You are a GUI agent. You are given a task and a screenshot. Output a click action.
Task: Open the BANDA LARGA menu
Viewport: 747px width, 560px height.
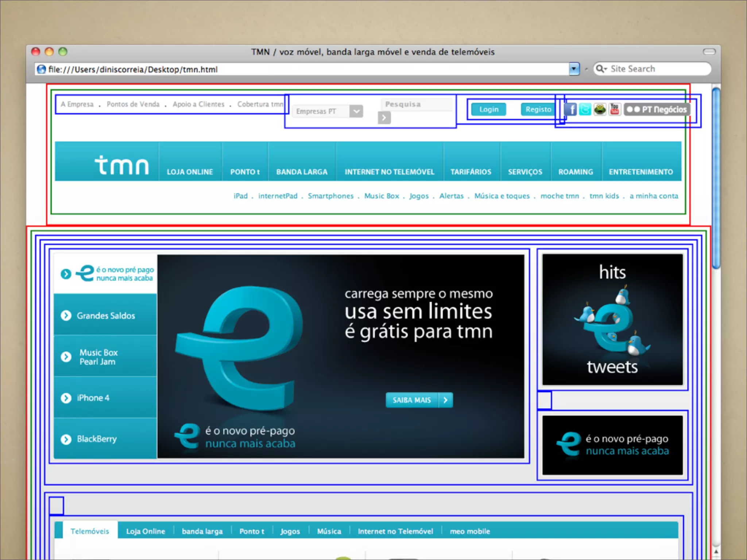[302, 172]
